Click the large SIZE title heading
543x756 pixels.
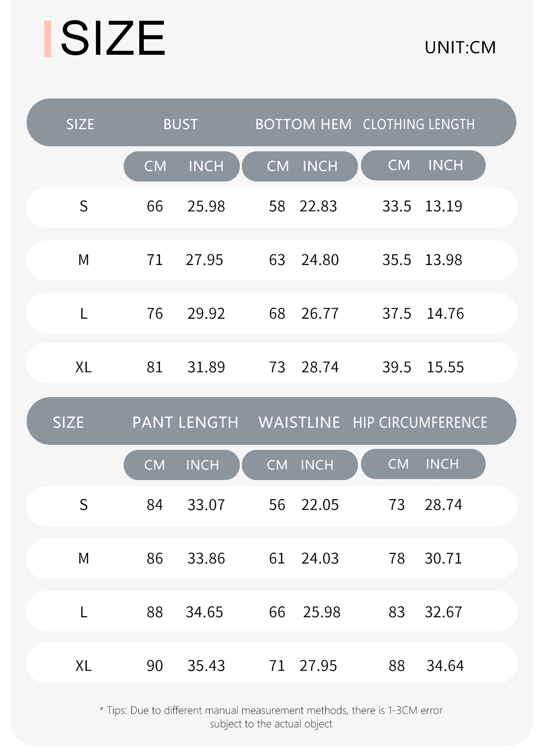[113, 38]
